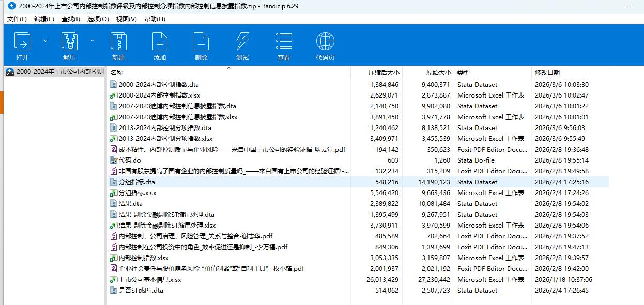
Task: Click the New archive (新建) icon
Action: click(x=118, y=42)
